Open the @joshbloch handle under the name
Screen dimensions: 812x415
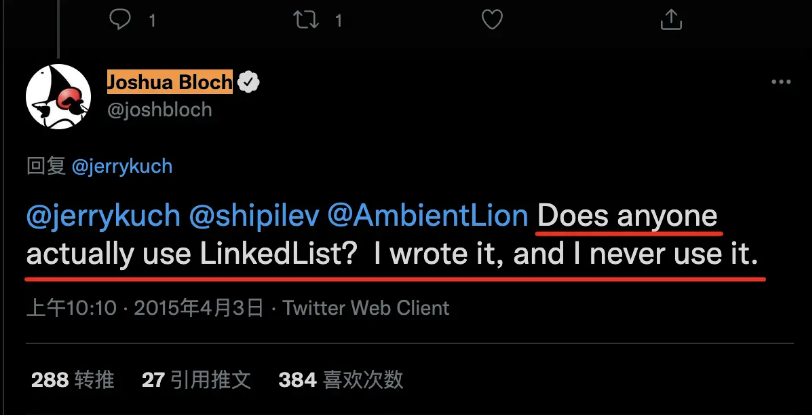click(x=159, y=109)
